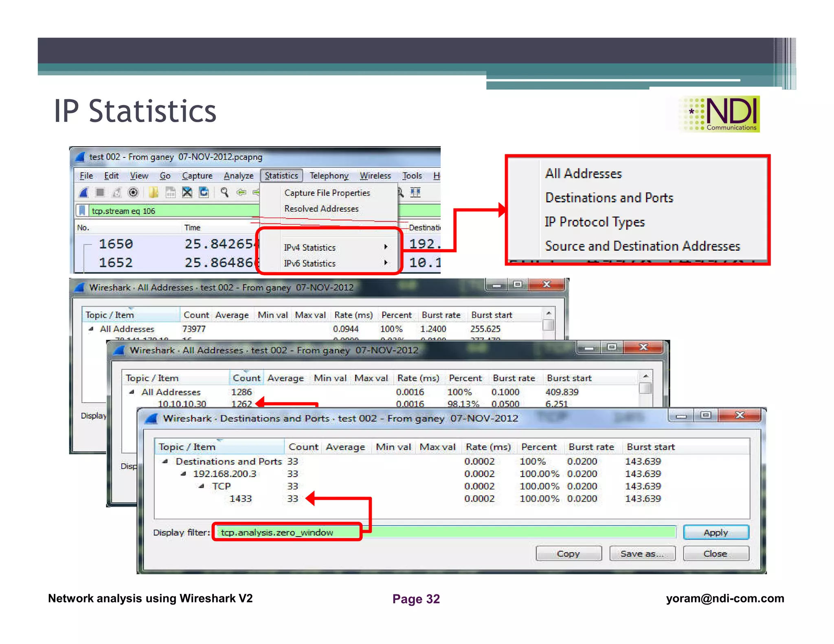Collapse the TCP tree node
This screenshot has width=834, height=644.
[201, 486]
